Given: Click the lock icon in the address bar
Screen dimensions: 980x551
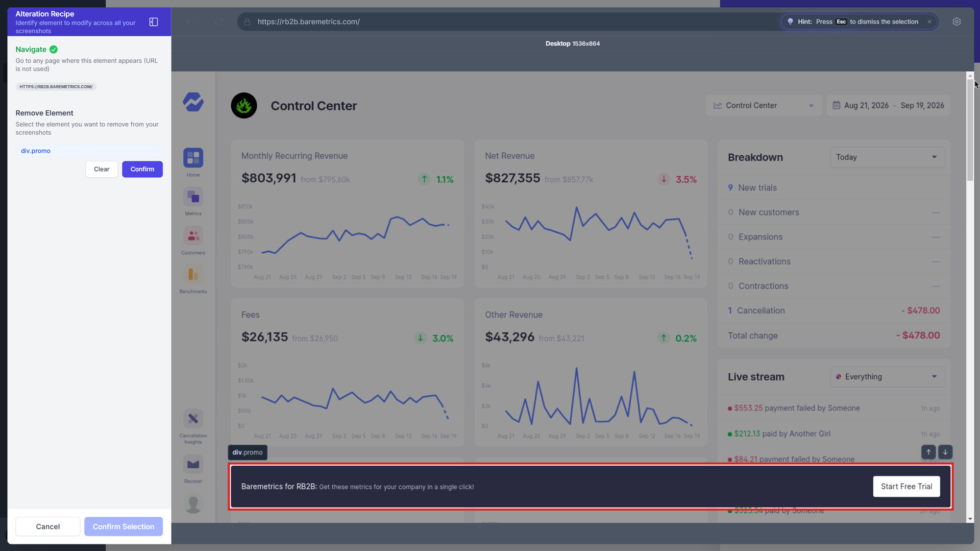Looking at the screenshot, I should click(x=247, y=22).
